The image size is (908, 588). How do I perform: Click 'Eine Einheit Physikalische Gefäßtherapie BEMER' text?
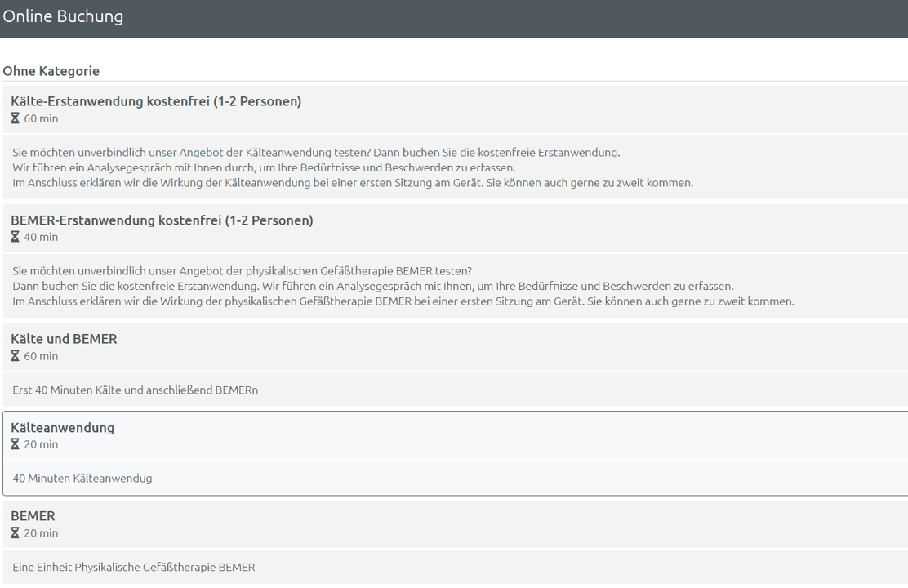pos(133,567)
